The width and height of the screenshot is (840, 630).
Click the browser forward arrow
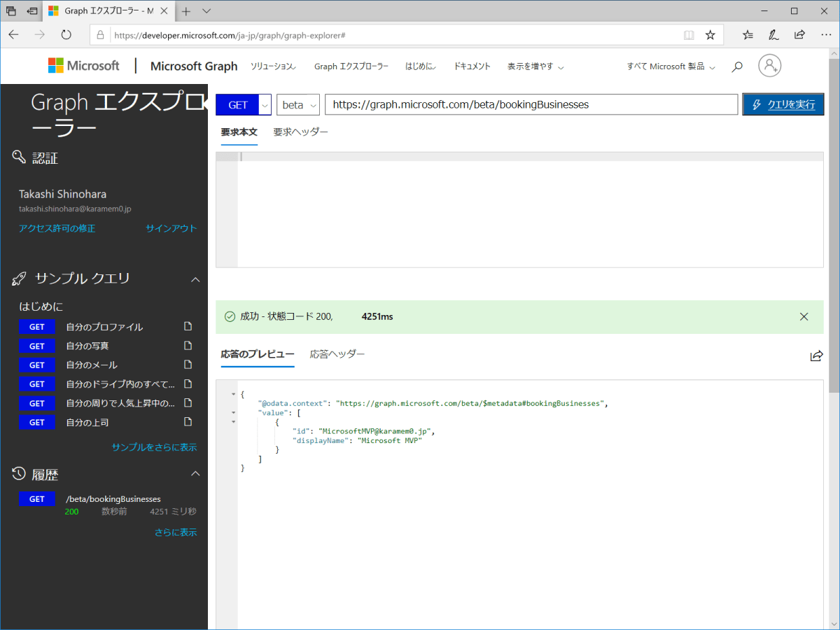(x=40, y=34)
